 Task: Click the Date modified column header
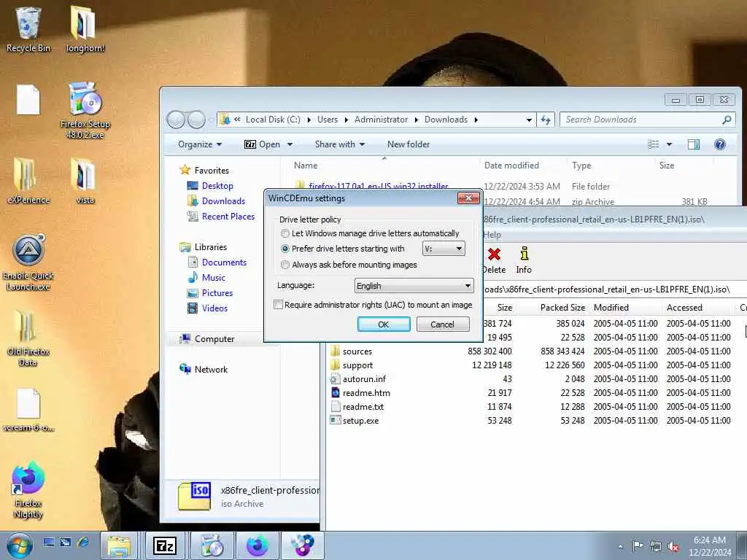tap(511, 166)
